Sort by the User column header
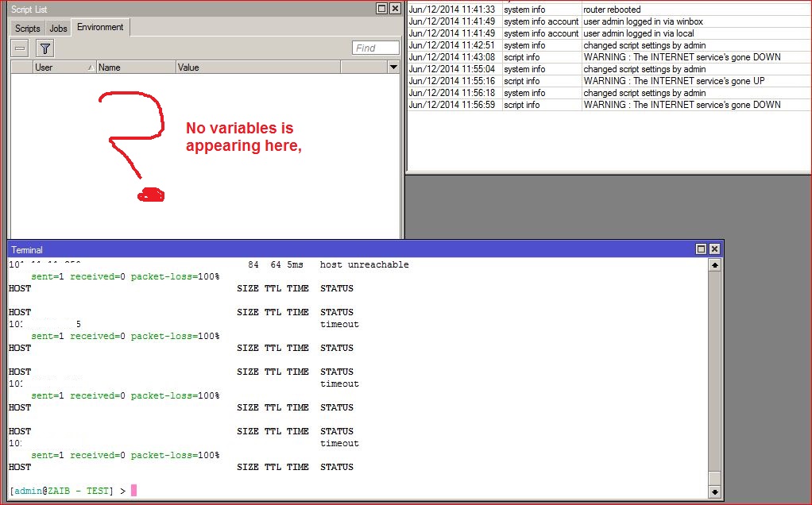Screen dimensions: 812x505 coord(64,67)
